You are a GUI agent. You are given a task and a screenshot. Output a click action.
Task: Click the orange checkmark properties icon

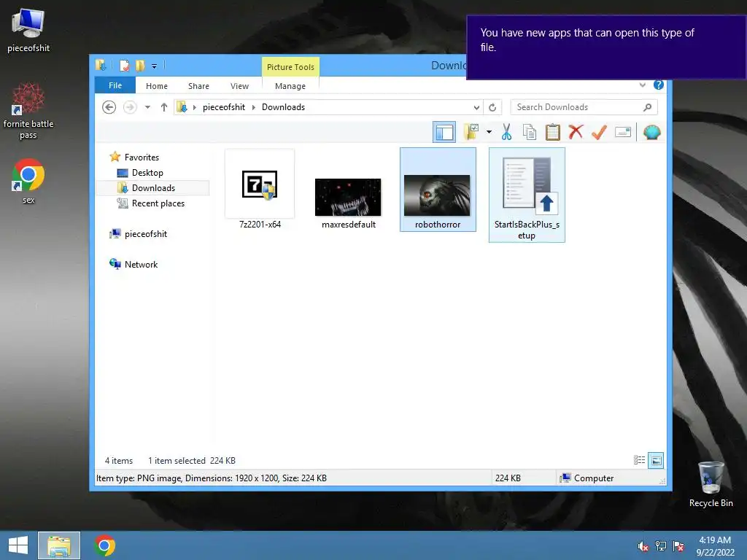coord(599,132)
